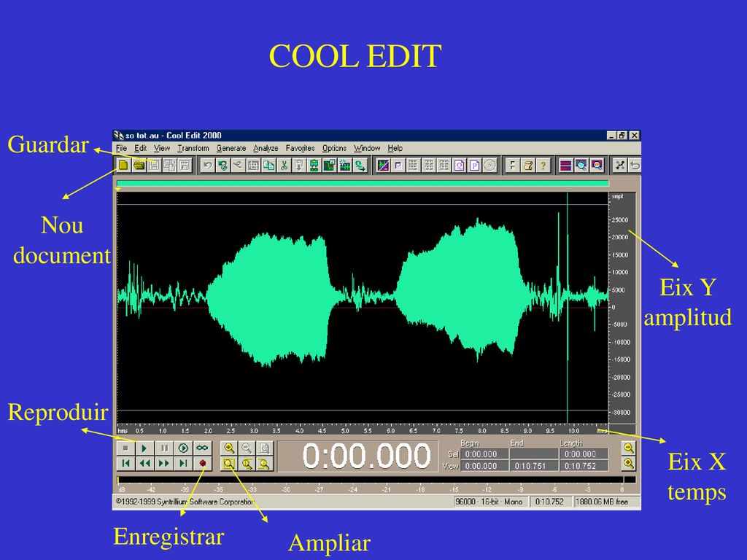Open the View menu
The width and height of the screenshot is (747, 560).
[162, 148]
